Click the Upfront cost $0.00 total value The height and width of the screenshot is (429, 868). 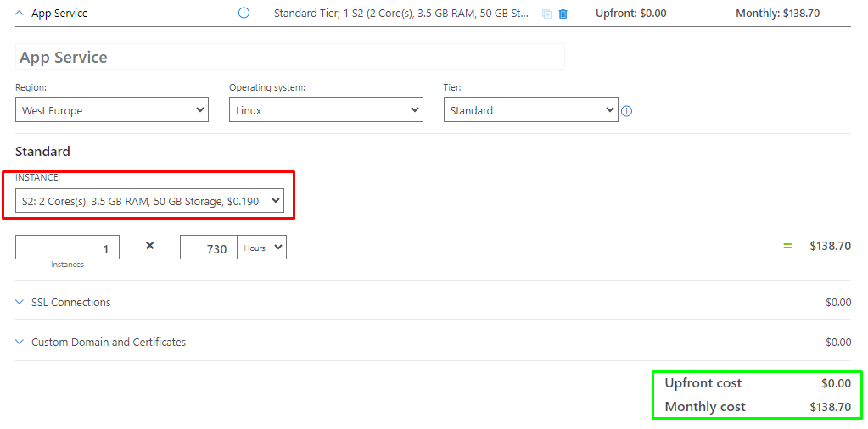(x=837, y=383)
